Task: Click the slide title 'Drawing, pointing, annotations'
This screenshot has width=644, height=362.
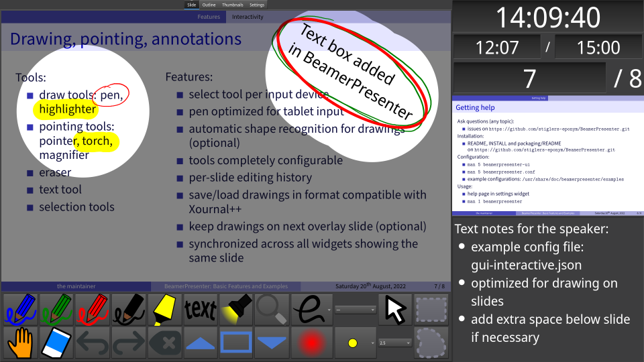Action: coord(125,39)
